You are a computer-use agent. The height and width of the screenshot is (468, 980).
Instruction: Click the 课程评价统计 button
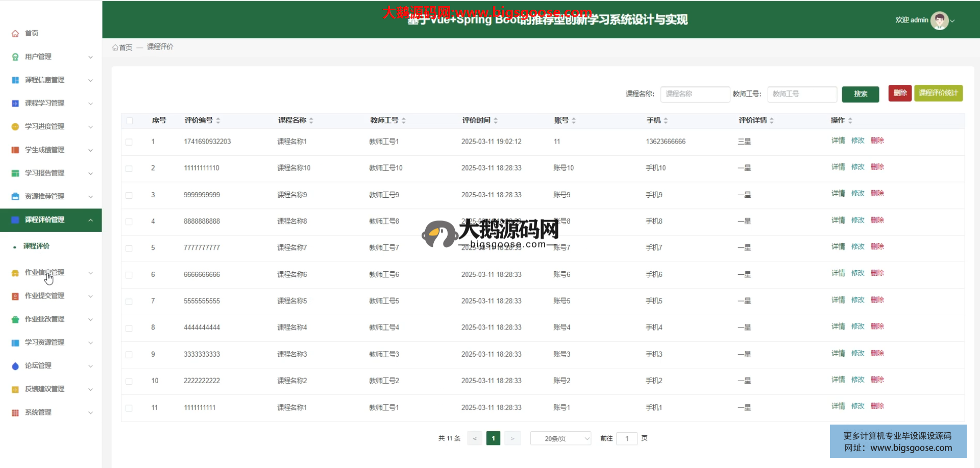click(x=938, y=93)
